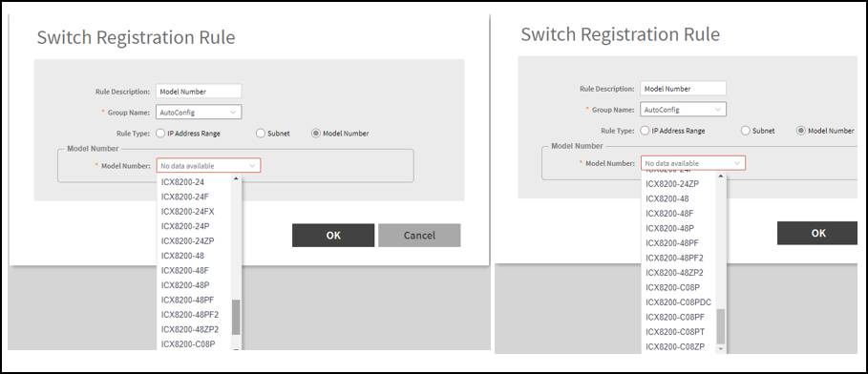Click scrollbar thumb of left model list

click(x=236, y=317)
